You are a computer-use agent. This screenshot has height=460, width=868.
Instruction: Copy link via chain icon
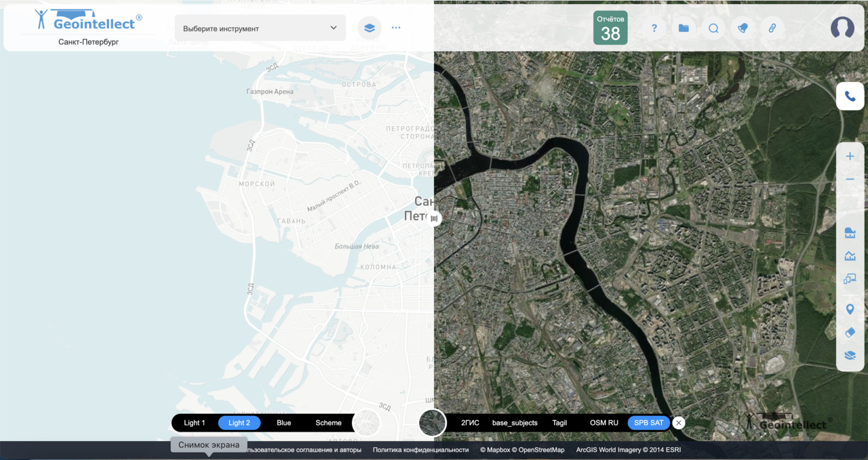(772, 28)
